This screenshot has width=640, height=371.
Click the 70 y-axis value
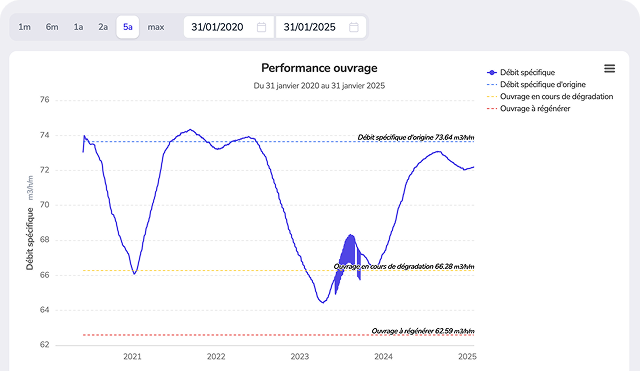(44, 205)
